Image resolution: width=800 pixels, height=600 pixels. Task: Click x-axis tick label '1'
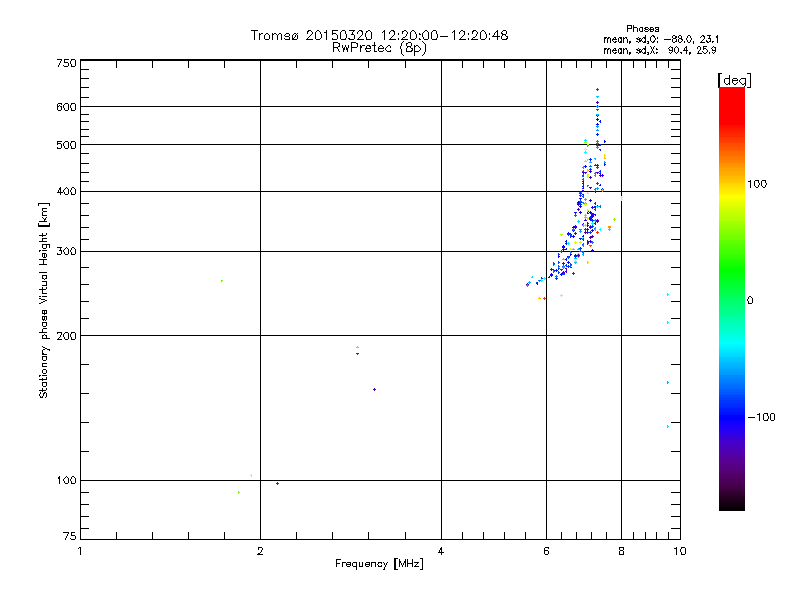click(x=80, y=551)
